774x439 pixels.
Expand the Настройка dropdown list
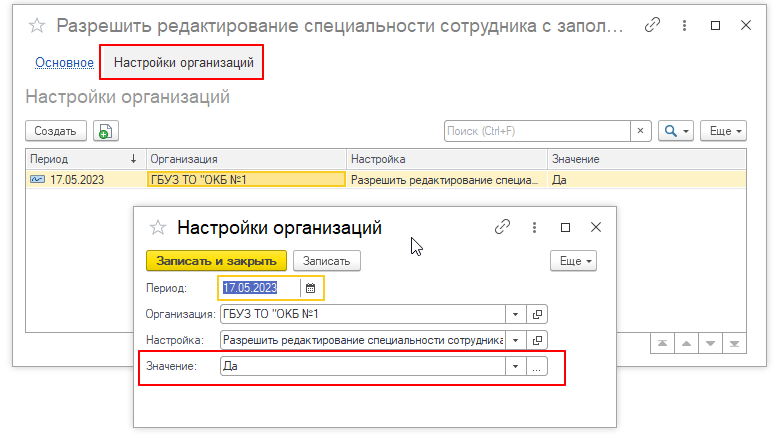pos(515,340)
